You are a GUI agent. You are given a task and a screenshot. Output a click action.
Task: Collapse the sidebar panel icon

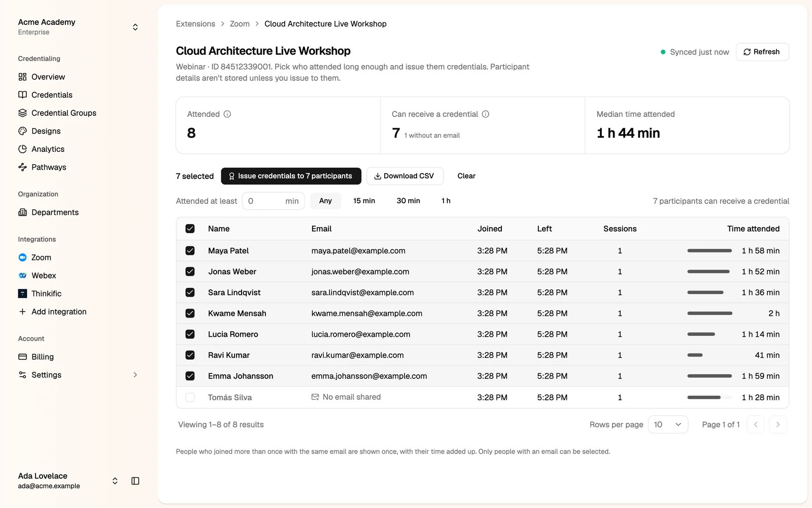tap(136, 481)
